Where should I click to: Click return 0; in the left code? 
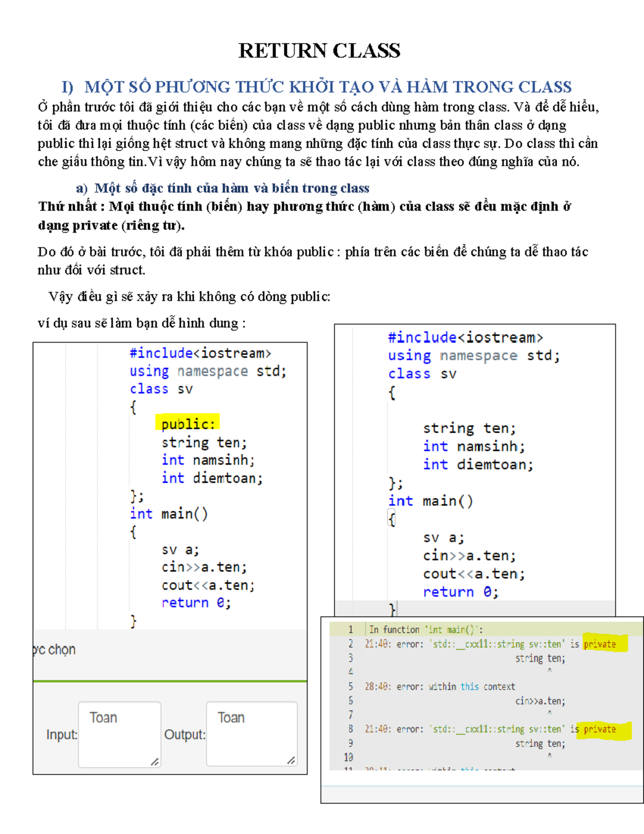[x=196, y=603]
